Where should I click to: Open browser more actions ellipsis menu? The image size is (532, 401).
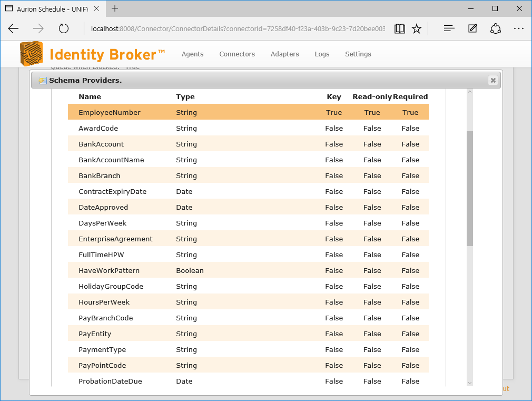(519, 28)
